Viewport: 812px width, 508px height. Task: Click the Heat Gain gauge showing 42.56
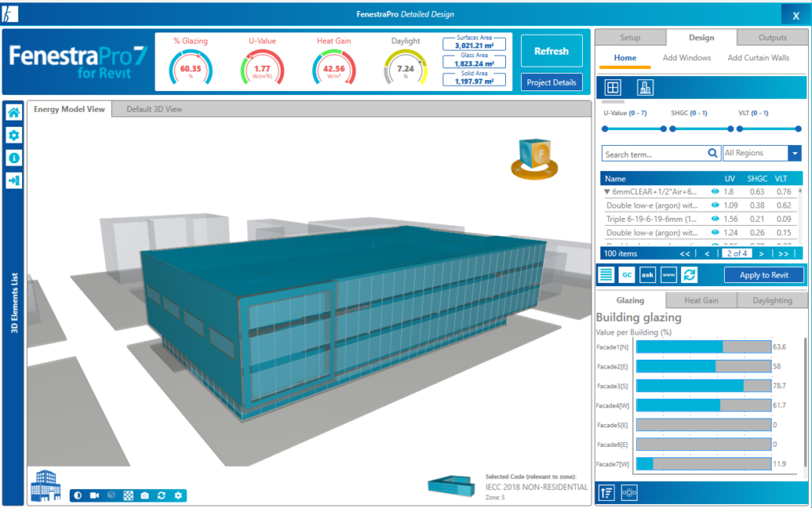click(334, 67)
